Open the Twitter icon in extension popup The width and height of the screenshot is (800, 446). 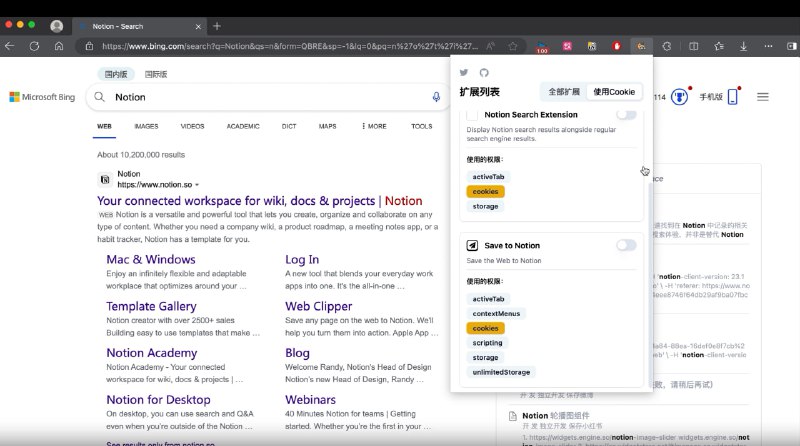click(464, 72)
